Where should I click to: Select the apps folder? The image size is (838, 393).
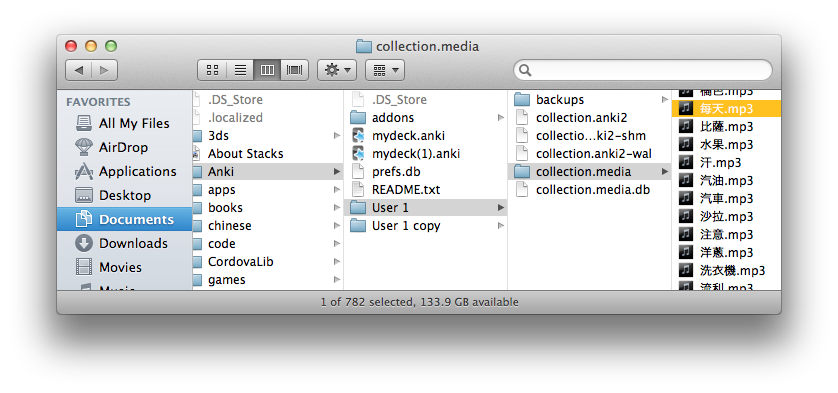(x=268, y=190)
